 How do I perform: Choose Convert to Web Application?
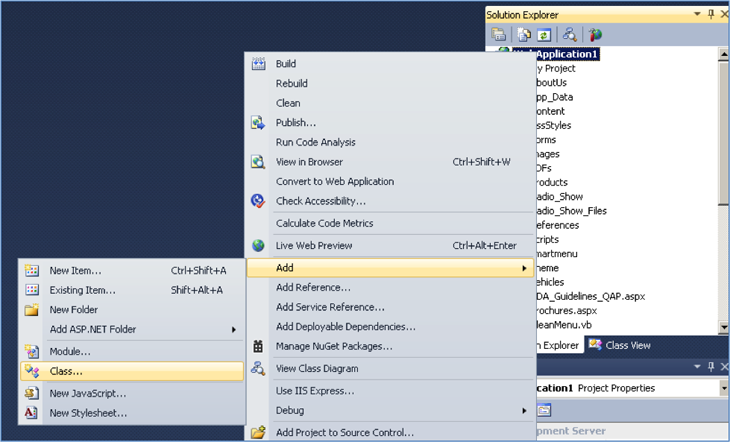[x=335, y=181]
